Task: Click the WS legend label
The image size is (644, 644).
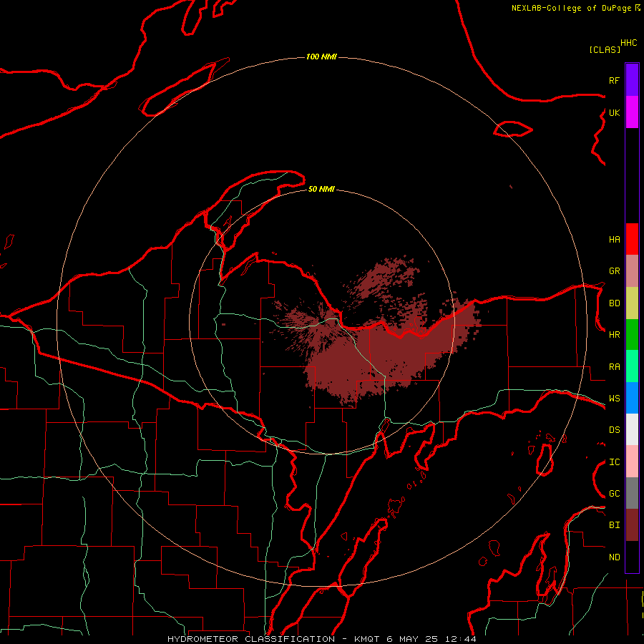Action: [614, 398]
